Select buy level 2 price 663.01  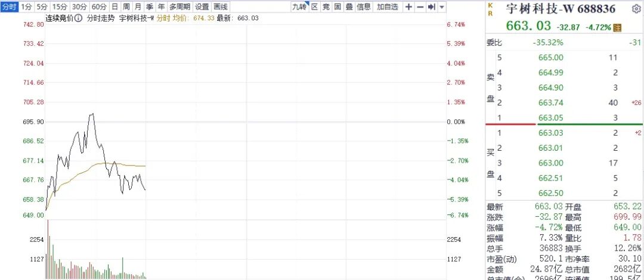[551, 148]
